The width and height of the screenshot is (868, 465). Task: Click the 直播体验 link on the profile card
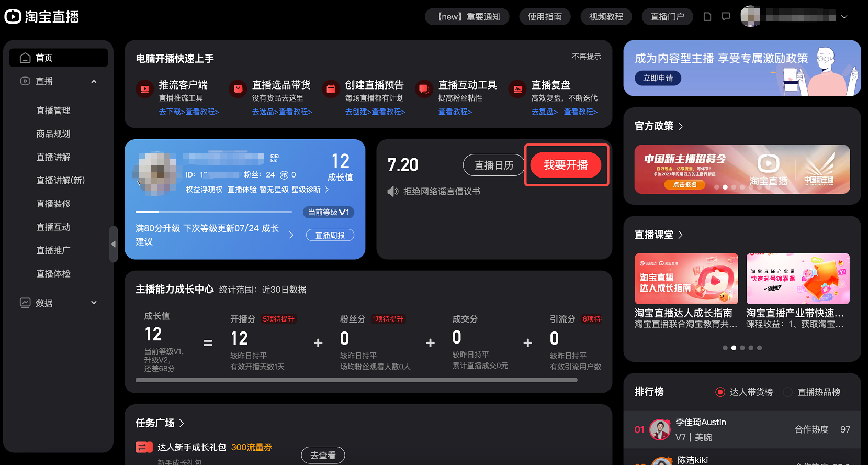[242, 190]
